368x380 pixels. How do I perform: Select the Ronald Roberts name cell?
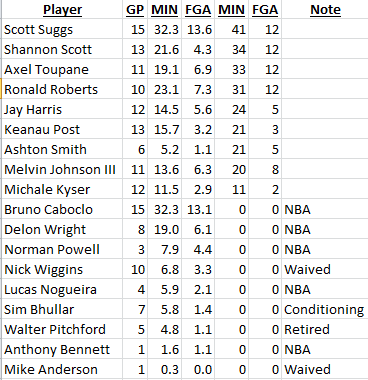[62, 89]
